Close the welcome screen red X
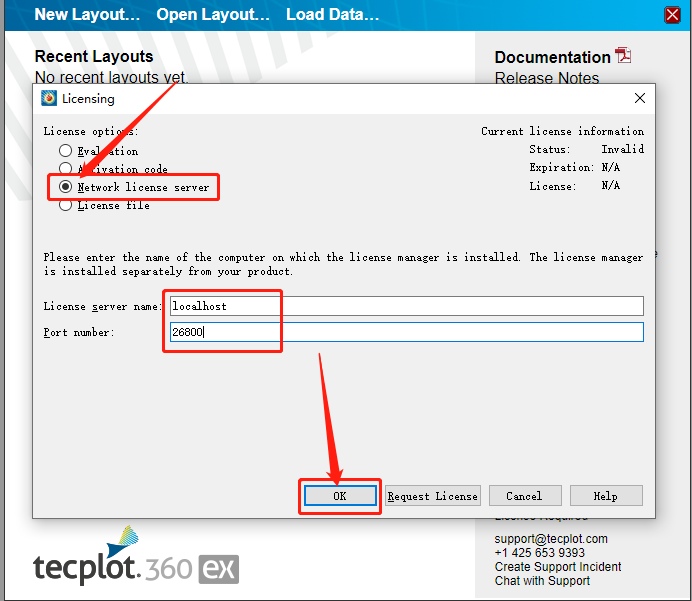The height and width of the screenshot is (601, 692). [672, 15]
